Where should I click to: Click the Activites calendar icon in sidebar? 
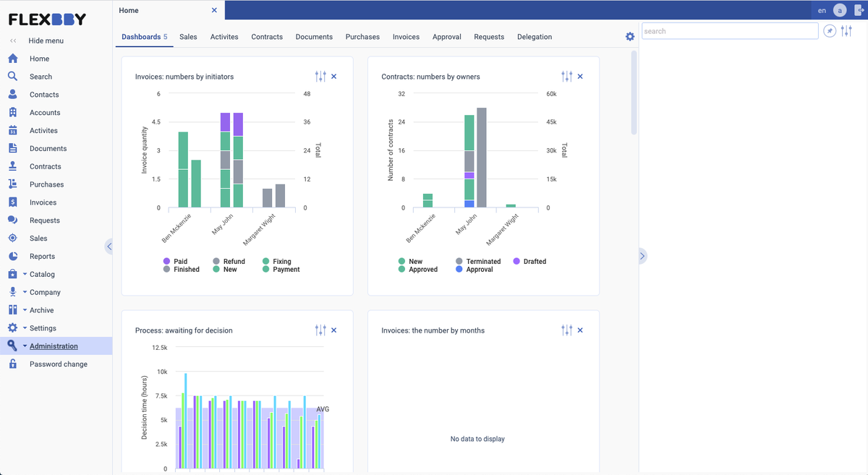coord(12,131)
